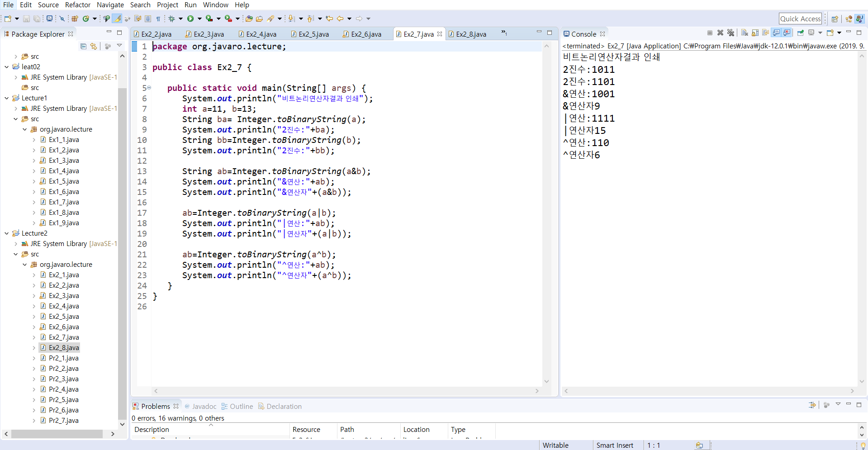Open the Open Console dropdown arrow

coord(839,33)
